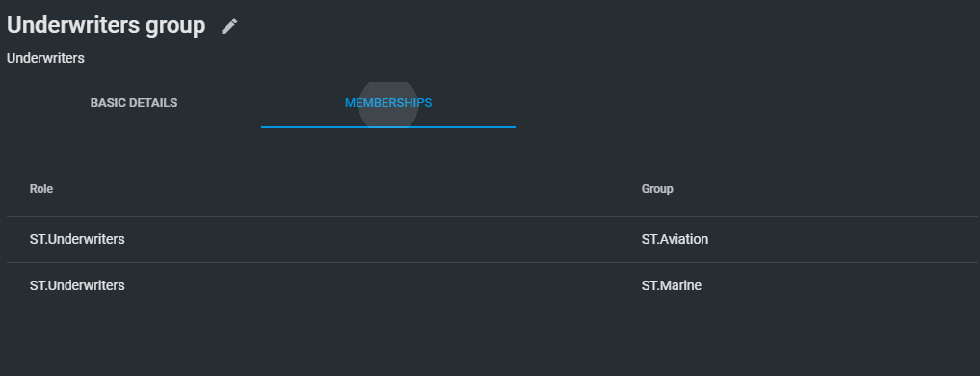Click the grey ripple circle on Memberships
The height and width of the screenshot is (376, 980).
388,104
